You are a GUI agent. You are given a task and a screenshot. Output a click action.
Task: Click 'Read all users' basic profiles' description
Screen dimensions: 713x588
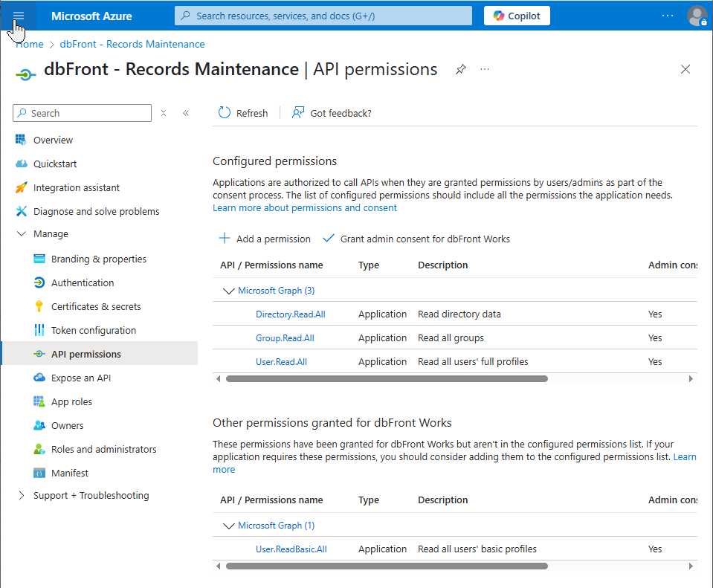[477, 549]
